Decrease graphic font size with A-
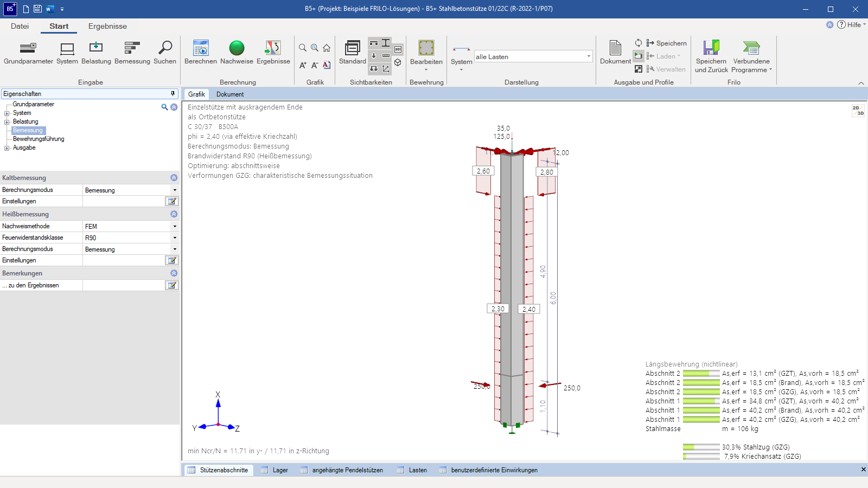 (315, 65)
